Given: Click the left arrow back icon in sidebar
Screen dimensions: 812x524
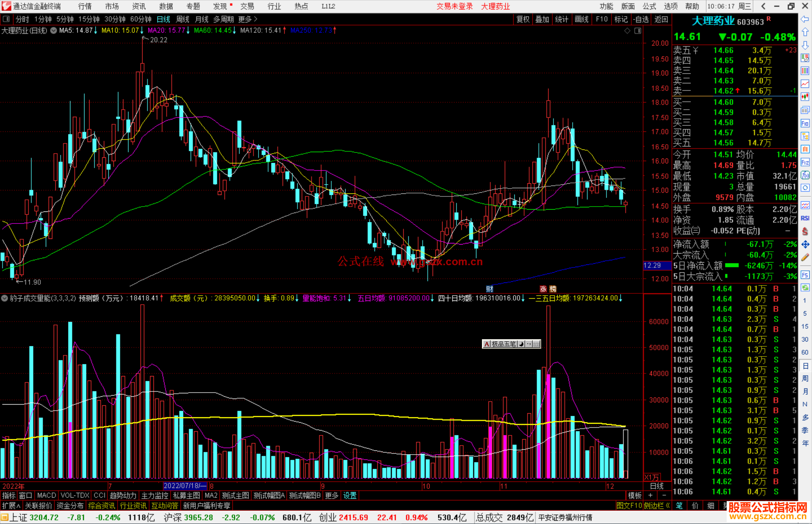Looking at the screenshot, I should coord(805,19).
